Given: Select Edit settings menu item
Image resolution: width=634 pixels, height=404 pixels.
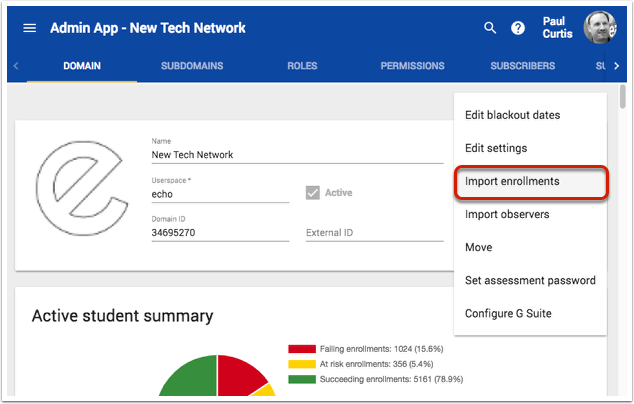Looking at the screenshot, I should pos(530,148).
